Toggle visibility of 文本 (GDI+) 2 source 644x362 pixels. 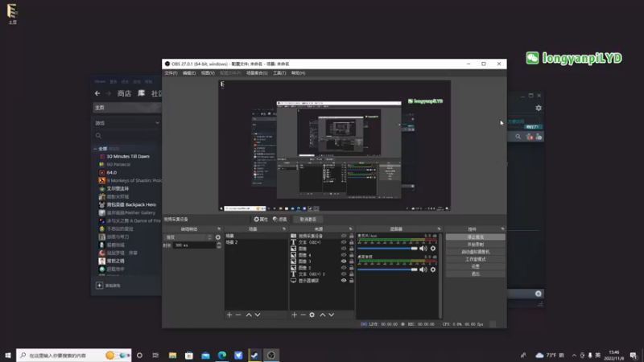coord(344,274)
